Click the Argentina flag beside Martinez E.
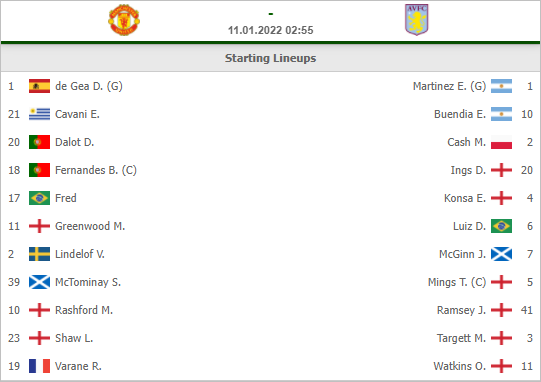 (x=501, y=86)
